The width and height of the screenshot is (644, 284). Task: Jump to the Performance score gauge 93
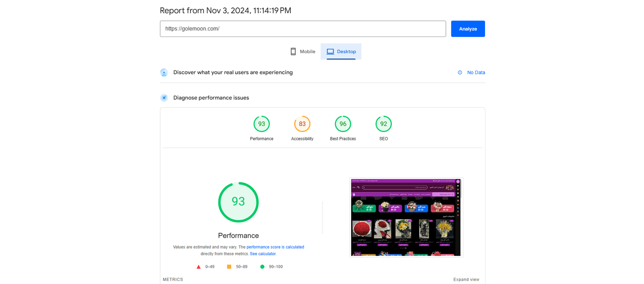coord(262,124)
